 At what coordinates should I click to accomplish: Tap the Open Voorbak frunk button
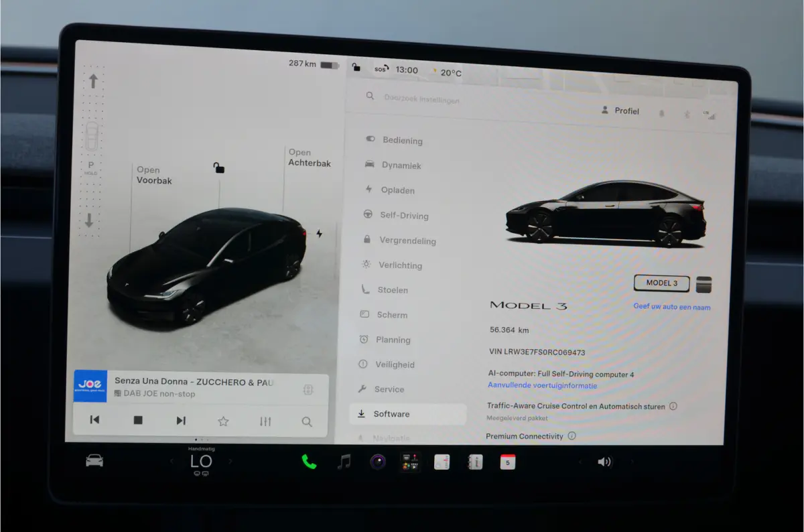154,176
